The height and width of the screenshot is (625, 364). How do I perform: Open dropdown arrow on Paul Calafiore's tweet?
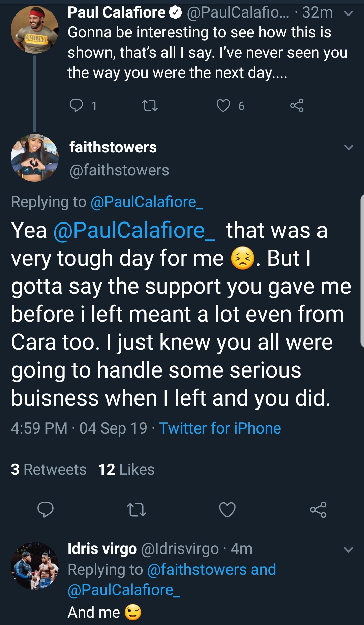point(348,13)
